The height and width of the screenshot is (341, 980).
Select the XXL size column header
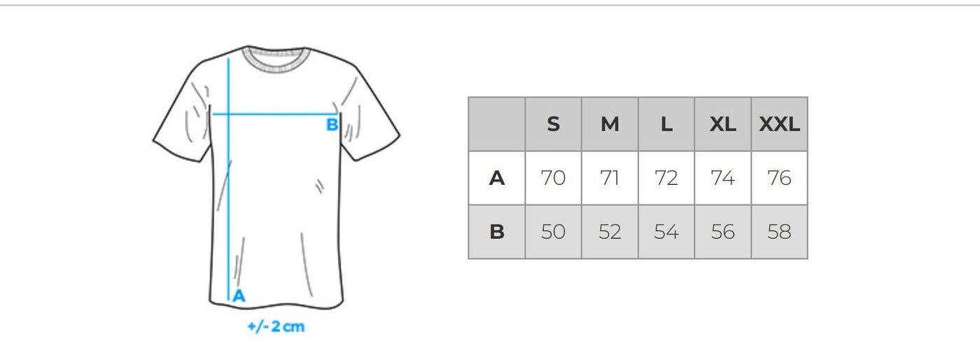click(x=779, y=125)
